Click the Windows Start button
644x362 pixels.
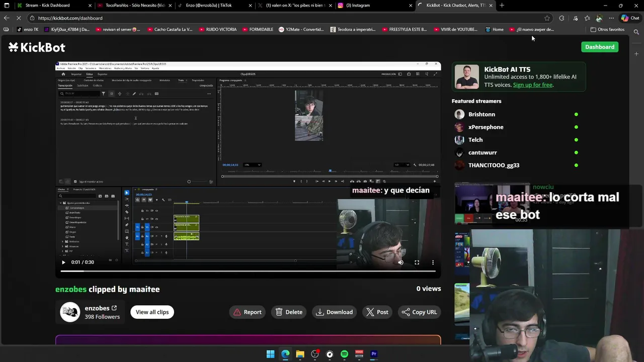coord(270,354)
